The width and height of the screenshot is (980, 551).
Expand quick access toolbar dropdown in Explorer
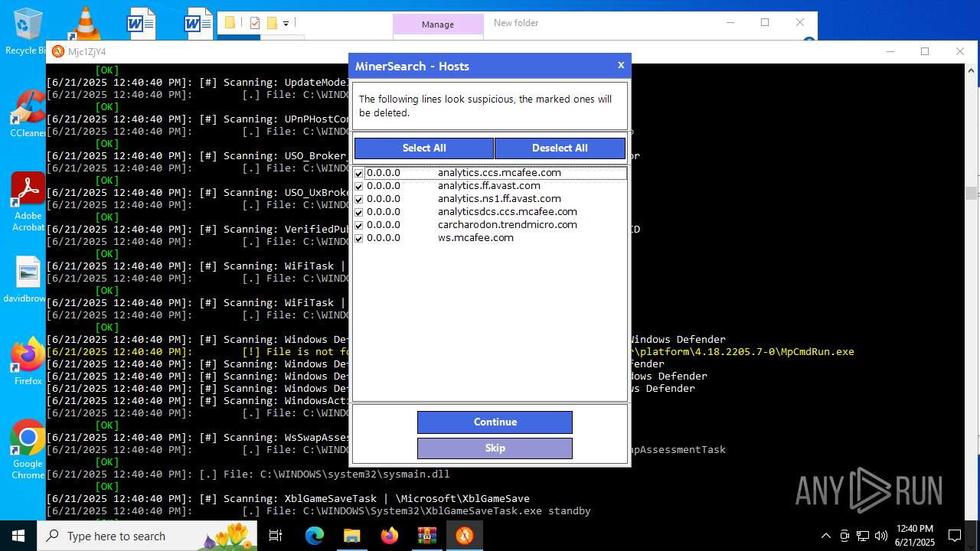coord(286,24)
